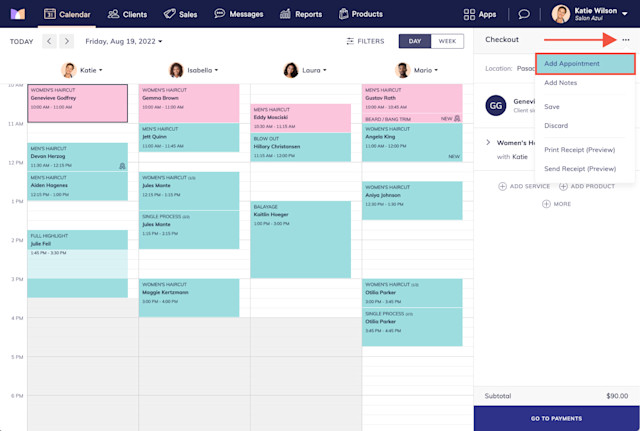Open Isabella staff column dropdown
The image size is (640, 431).
click(202, 70)
